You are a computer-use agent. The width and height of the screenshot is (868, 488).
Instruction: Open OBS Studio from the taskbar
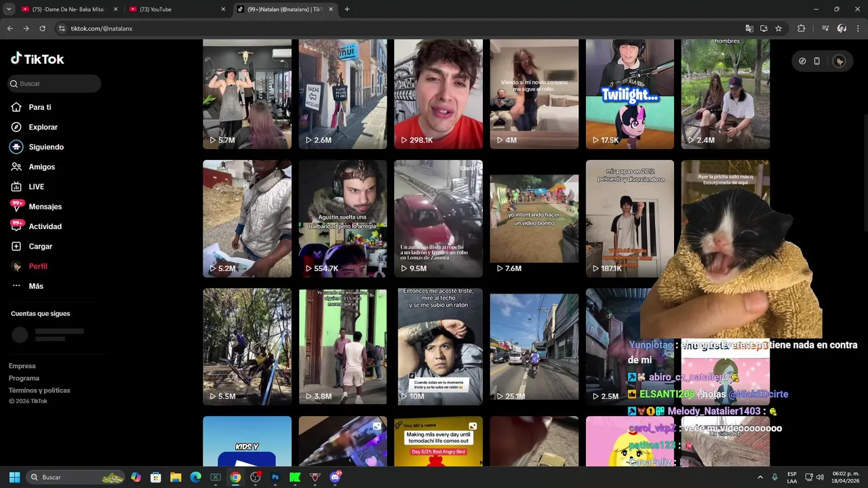click(x=255, y=477)
